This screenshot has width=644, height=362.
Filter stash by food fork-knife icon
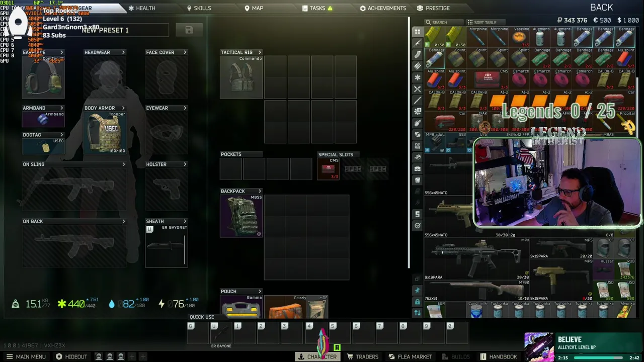(417, 89)
